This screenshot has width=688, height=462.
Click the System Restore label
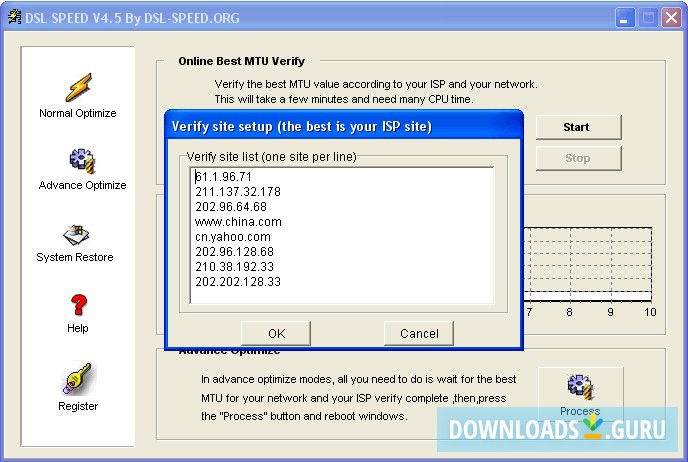pos(75,257)
